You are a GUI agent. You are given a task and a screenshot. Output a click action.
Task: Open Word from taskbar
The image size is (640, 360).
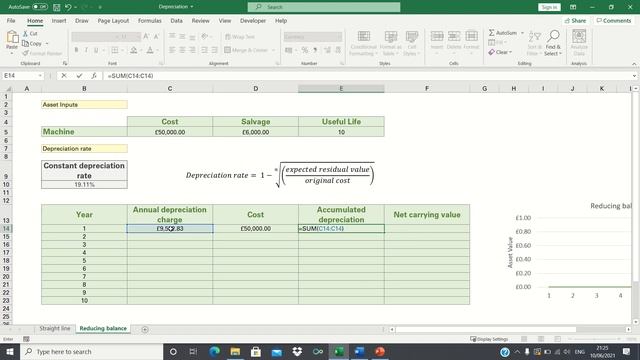[359, 351]
